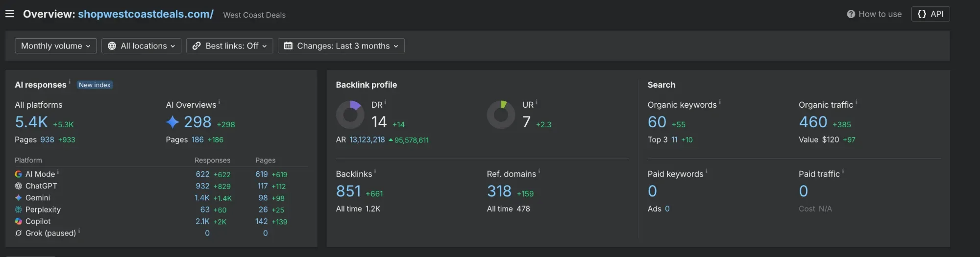Click AI Overviews Pages value 186
This screenshot has height=257, width=980.
pyautogui.click(x=197, y=140)
